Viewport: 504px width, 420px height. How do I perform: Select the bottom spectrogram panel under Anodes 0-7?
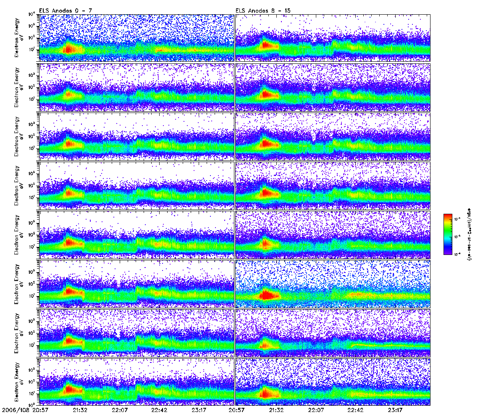pyautogui.click(x=136, y=382)
